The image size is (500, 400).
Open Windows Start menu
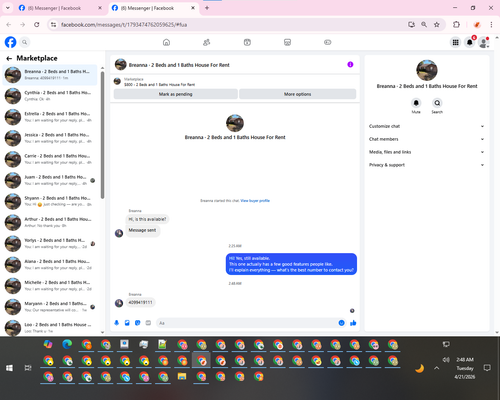(9, 368)
